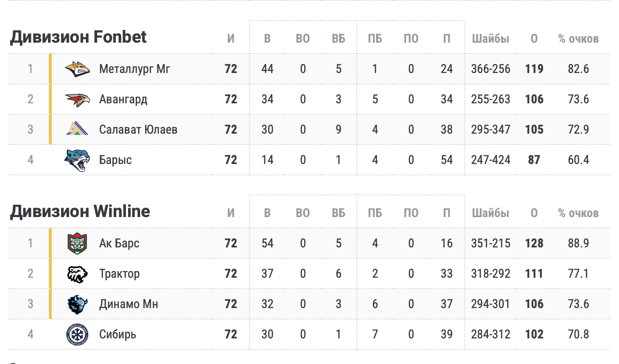619x364 pixels.
Task: Open the Трактор team link
Action: click(x=120, y=274)
